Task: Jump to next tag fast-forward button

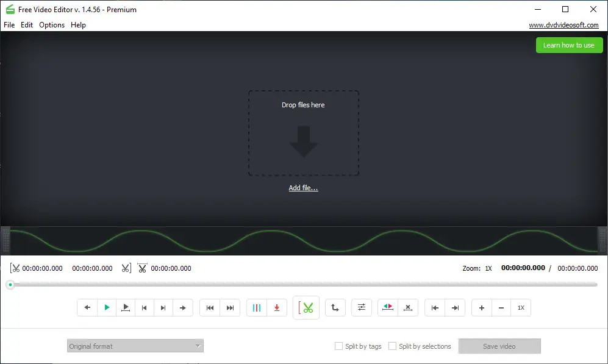Action: 230,308
